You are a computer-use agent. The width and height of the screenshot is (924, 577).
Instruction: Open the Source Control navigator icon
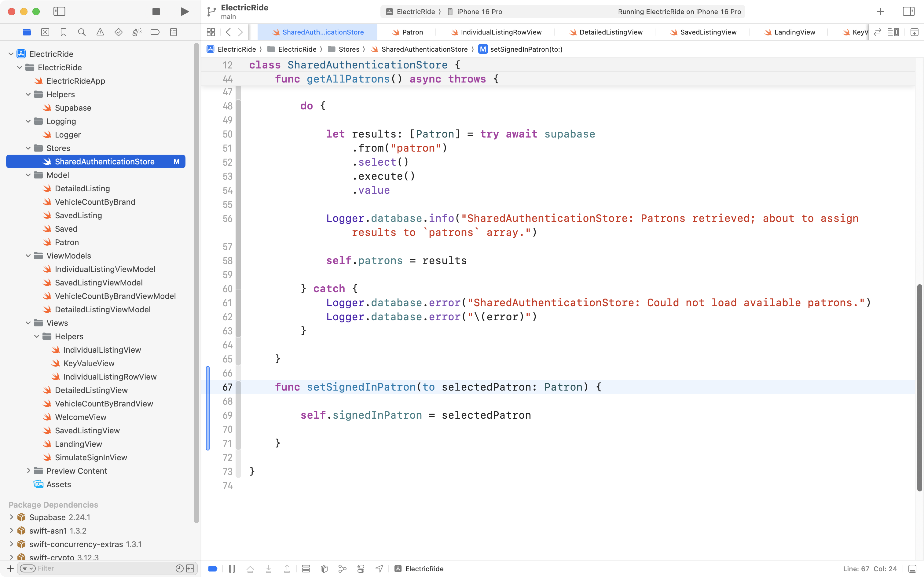(45, 32)
